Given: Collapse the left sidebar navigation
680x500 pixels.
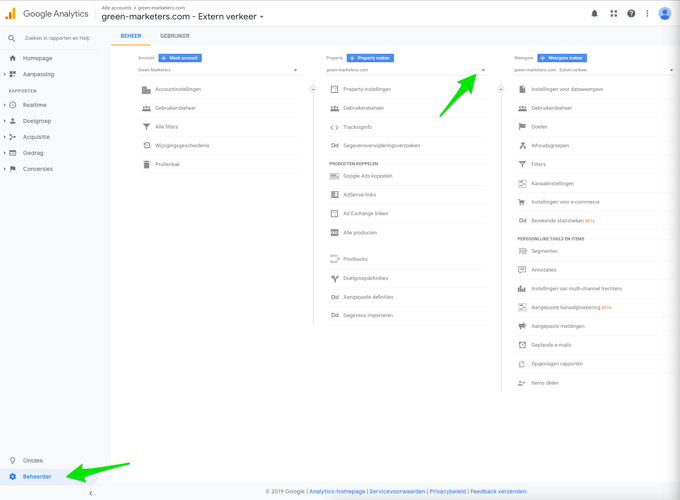Looking at the screenshot, I should (x=91, y=493).
